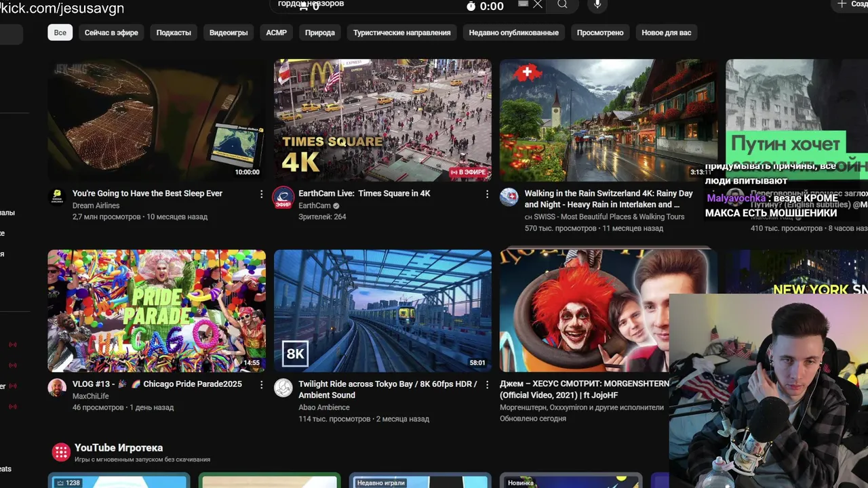The height and width of the screenshot is (488, 868).
Task: Select the 'Видеоигры' chip
Action: coord(229,33)
